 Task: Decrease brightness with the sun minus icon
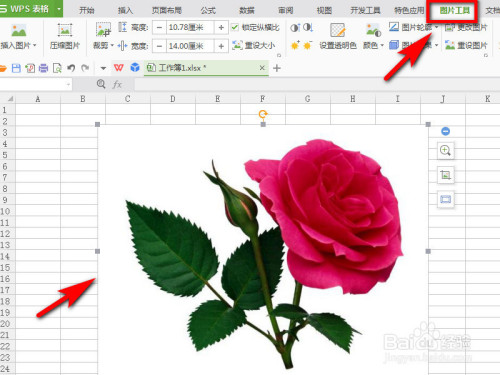308,45
